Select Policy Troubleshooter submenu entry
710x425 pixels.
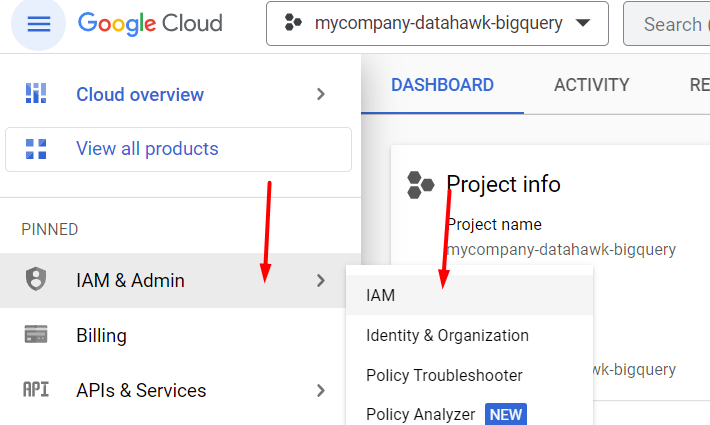470,375
